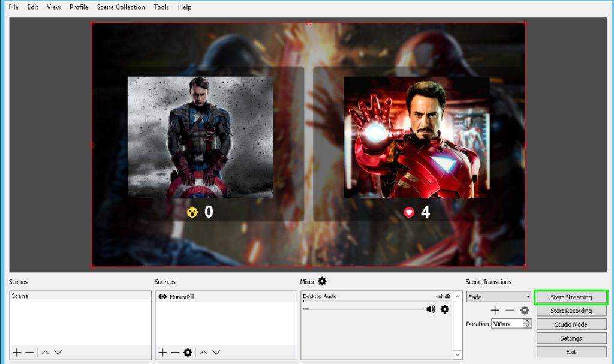This screenshot has height=364, width=614.
Task: Add a new scene with plus icon
Action: (17, 353)
